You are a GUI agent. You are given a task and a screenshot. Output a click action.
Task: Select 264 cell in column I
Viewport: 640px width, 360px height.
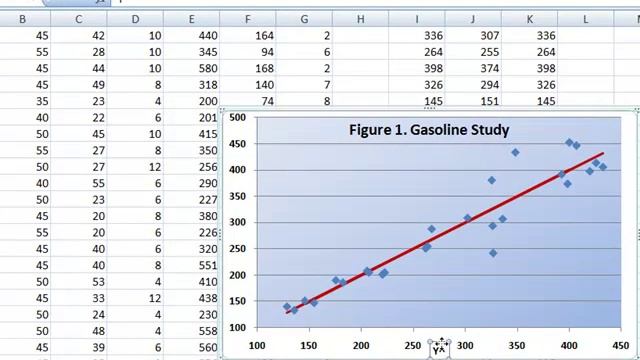[x=417, y=52]
